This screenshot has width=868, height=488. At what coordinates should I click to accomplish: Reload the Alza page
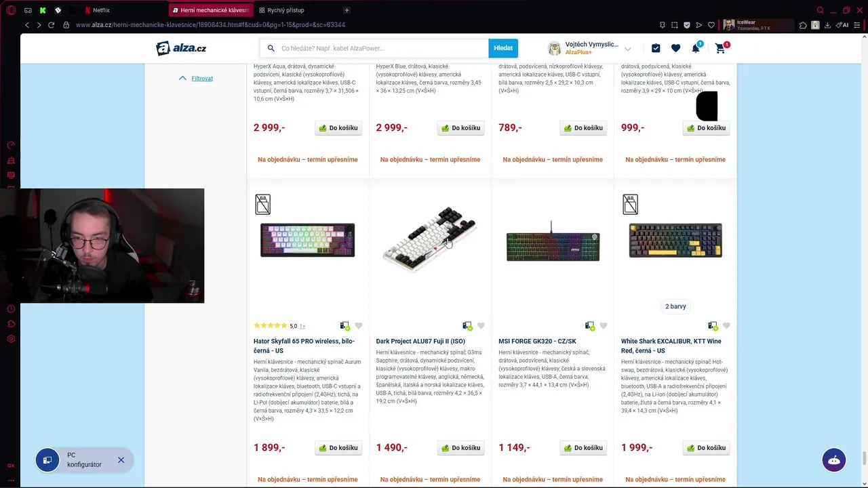[x=51, y=25]
